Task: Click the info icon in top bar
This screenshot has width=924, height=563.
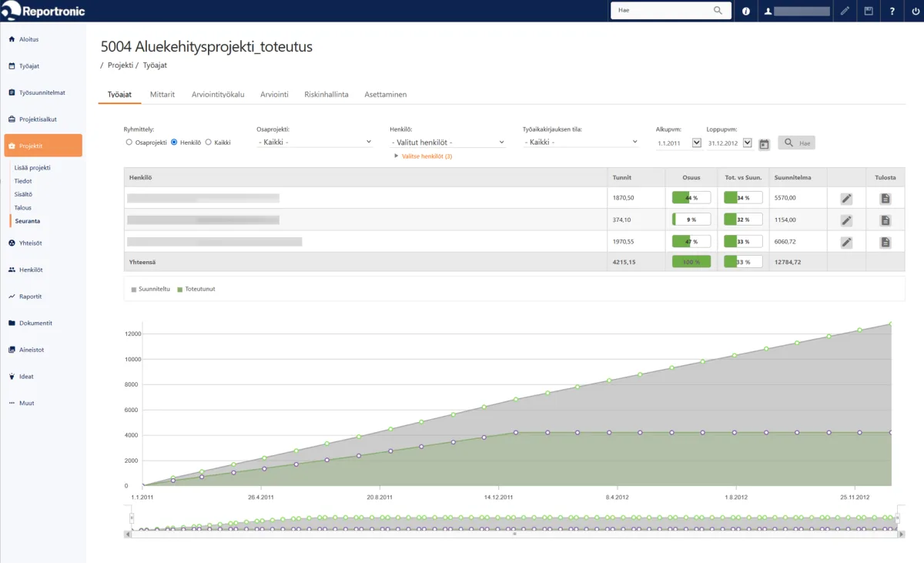Action: point(745,11)
